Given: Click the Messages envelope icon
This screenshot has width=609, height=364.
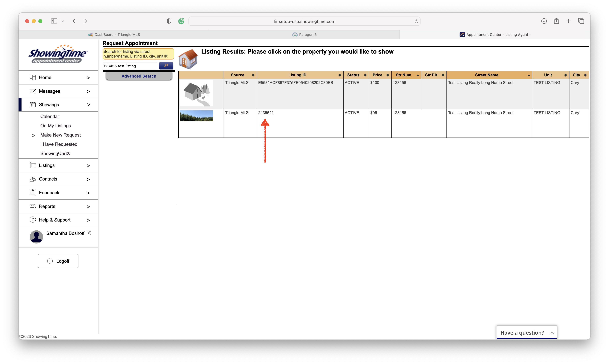Looking at the screenshot, I should coord(33,91).
